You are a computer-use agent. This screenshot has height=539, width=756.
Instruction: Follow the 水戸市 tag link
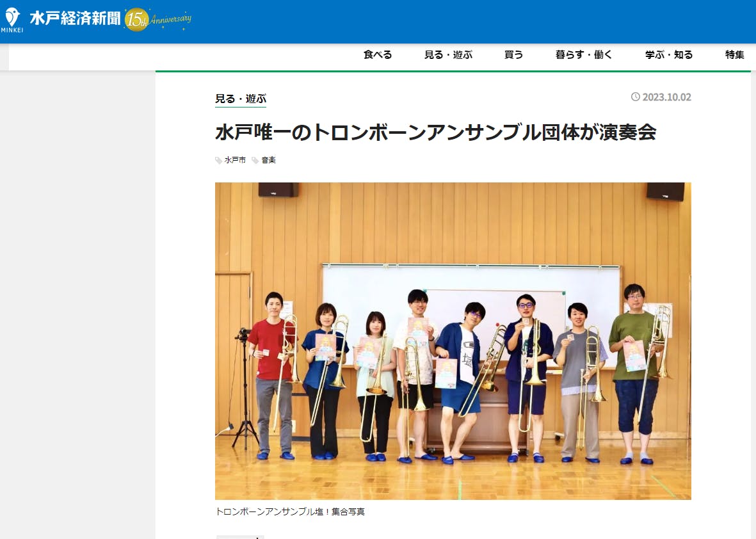pos(235,160)
